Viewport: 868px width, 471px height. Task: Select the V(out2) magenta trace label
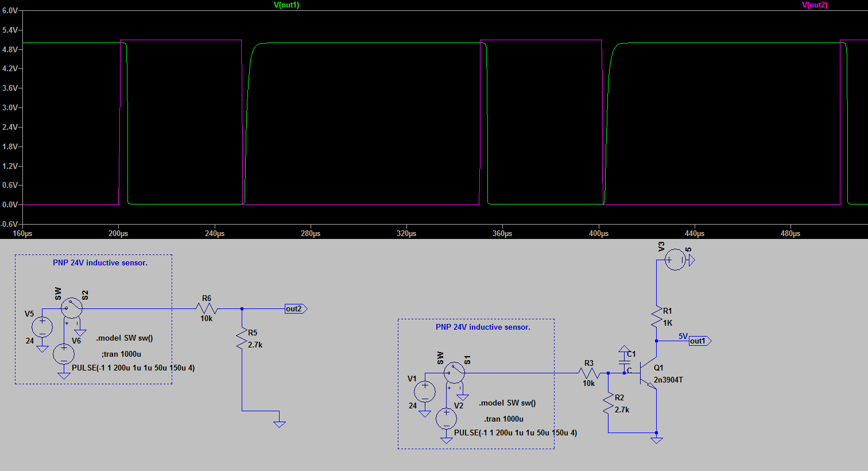tap(815, 5)
